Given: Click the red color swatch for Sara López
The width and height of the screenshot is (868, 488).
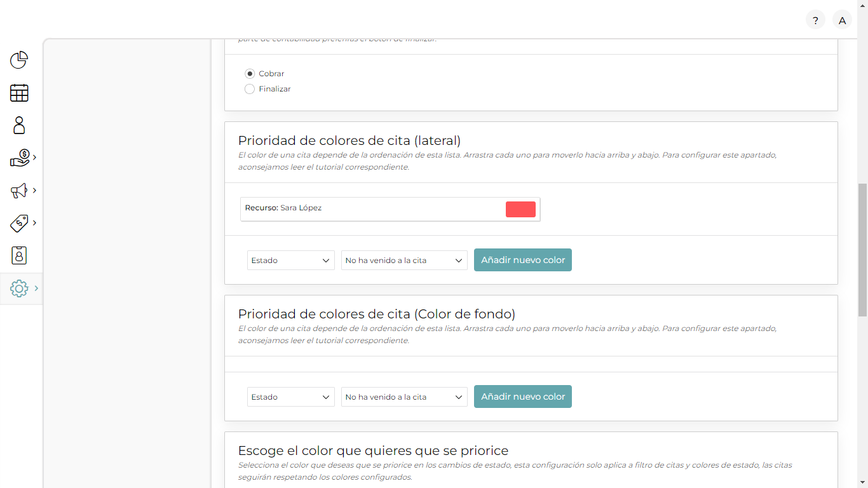Looking at the screenshot, I should click(x=520, y=209).
